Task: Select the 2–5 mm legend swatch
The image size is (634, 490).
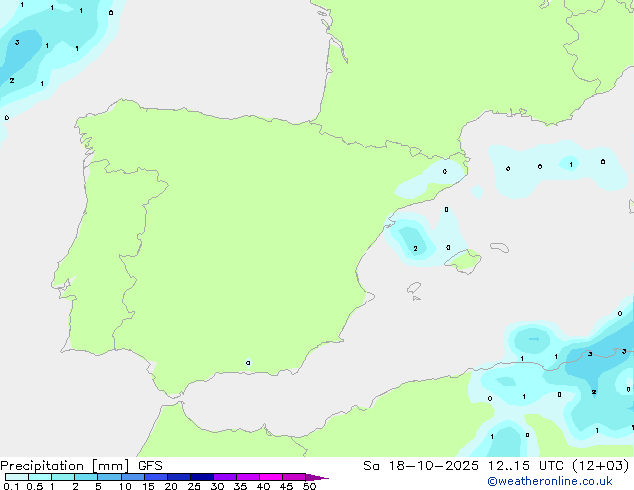Action: pos(86,477)
